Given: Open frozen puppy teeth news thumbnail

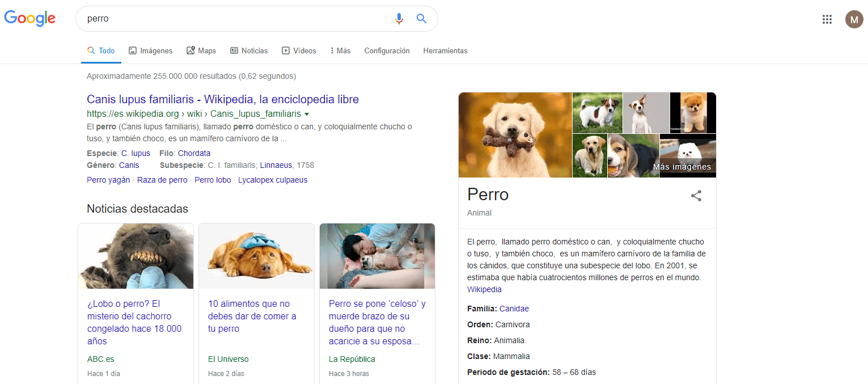Looking at the screenshot, I should (136, 256).
